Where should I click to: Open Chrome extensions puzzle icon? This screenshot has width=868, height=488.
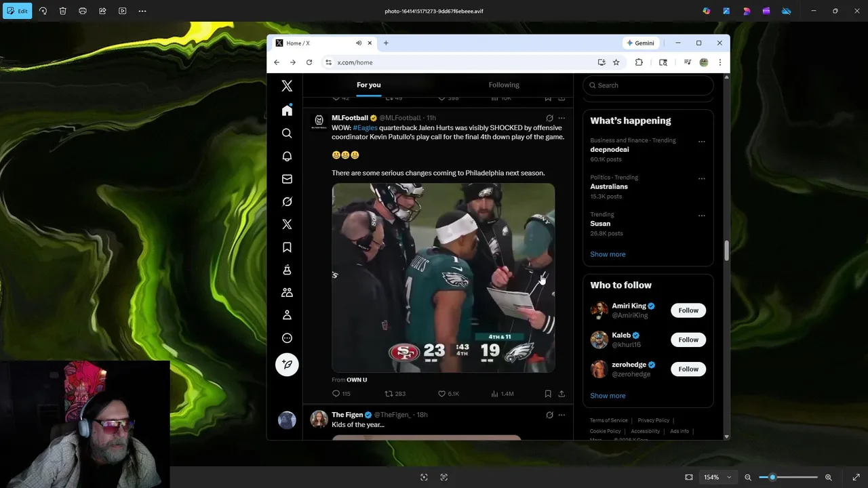[x=639, y=62]
